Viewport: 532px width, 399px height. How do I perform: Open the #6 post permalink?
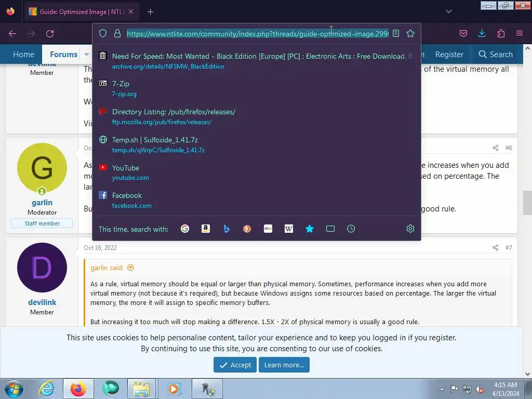tap(508, 148)
